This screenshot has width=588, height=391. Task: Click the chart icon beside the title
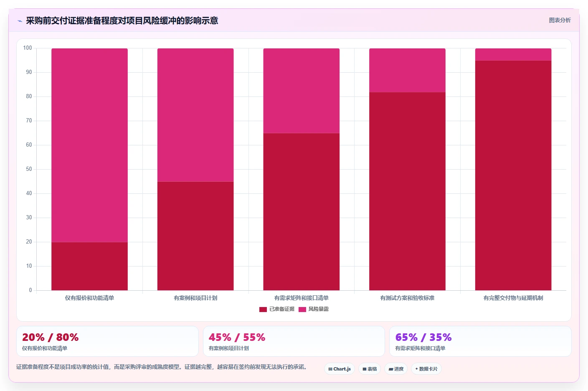(x=20, y=21)
